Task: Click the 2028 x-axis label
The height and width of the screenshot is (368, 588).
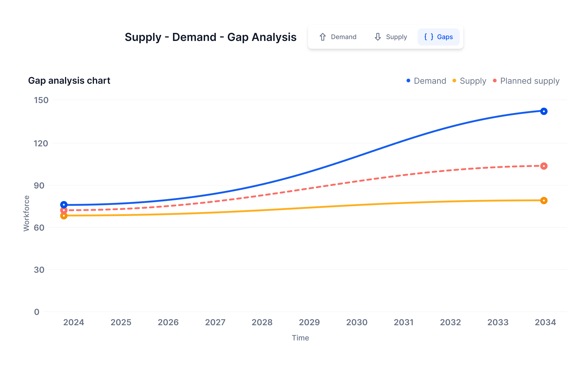Action: coord(262,322)
